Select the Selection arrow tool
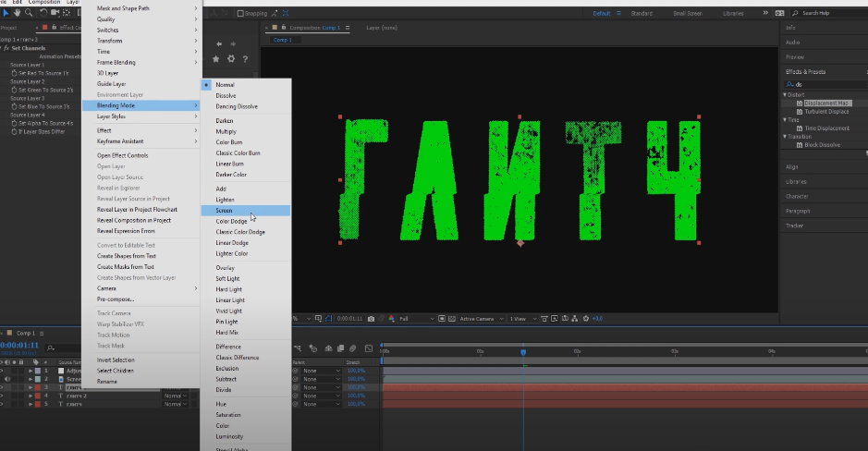 pyautogui.click(x=6, y=12)
